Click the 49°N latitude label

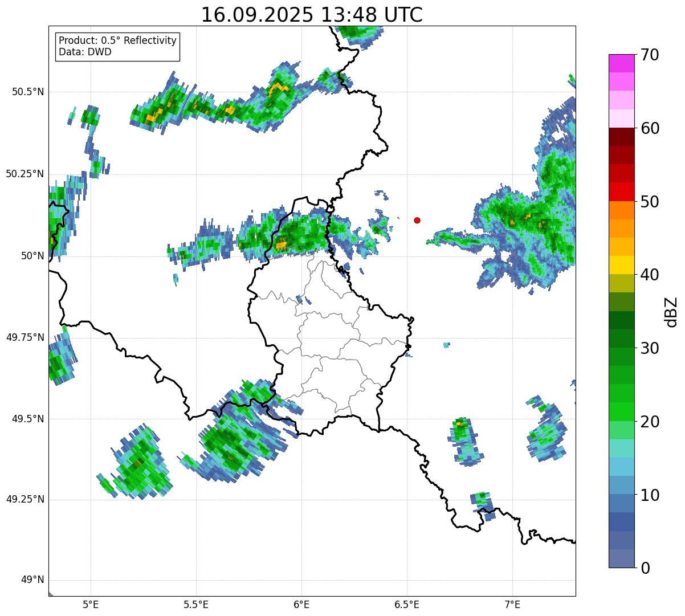pyautogui.click(x=32, y=580)
